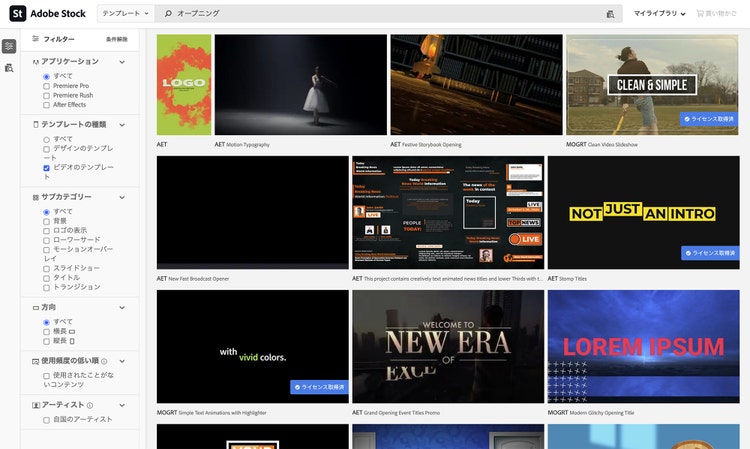
Task: Toggle the filter panel sidebar icon
Action: [x=9, y=47]
